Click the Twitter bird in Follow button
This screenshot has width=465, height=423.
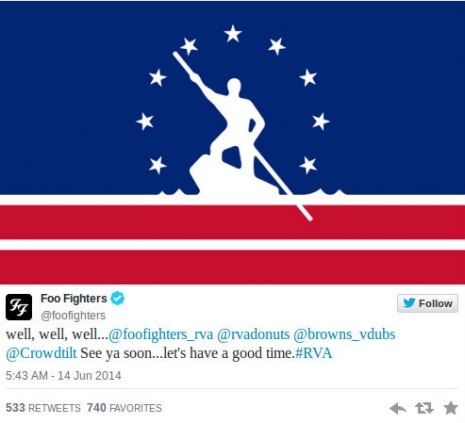[x=409, y=303]
